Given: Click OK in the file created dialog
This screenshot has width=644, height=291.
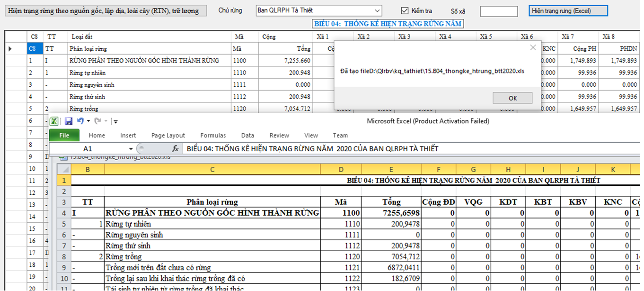Looking at the screenshot, I should click(x=512, y=98).
